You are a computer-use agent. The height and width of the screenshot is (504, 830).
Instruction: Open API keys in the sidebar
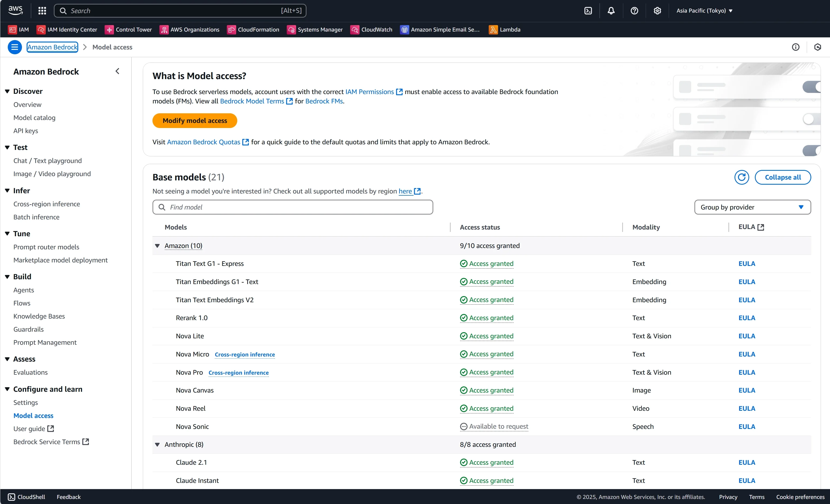click(x=26, y=131)
